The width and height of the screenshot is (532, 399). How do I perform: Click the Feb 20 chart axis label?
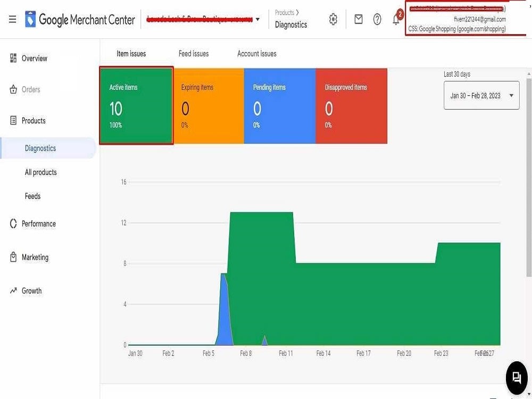(404, 353)
